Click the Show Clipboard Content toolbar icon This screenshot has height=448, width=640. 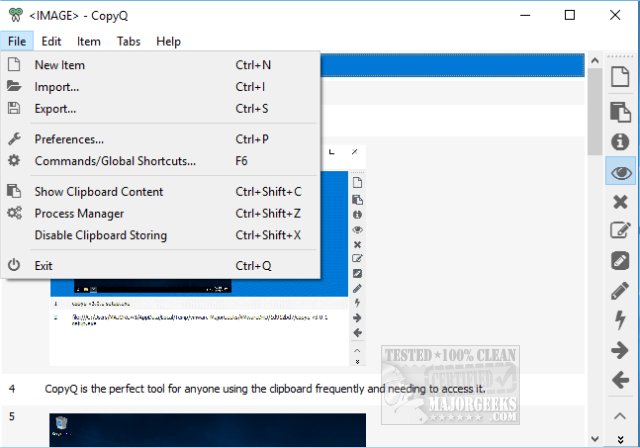click(x=620, y=111)
